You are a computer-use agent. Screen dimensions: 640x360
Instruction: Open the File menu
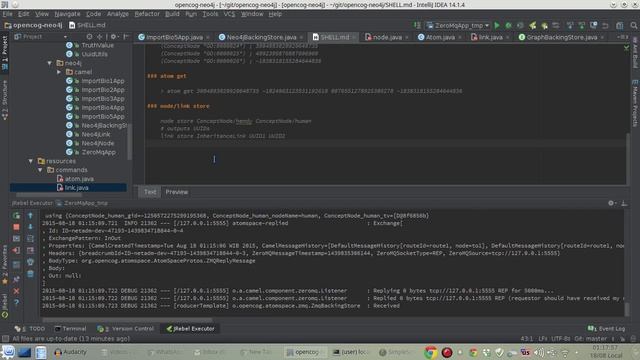point(7,14)
